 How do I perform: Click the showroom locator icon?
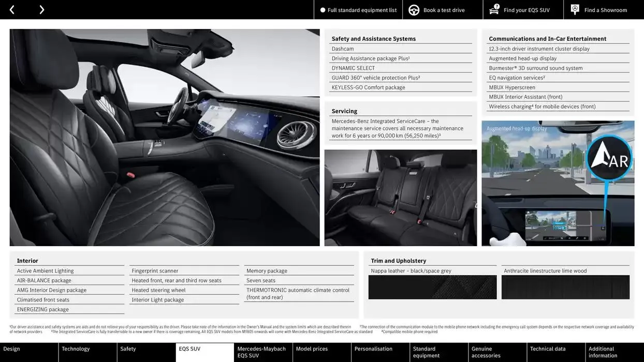coord(574,9)
